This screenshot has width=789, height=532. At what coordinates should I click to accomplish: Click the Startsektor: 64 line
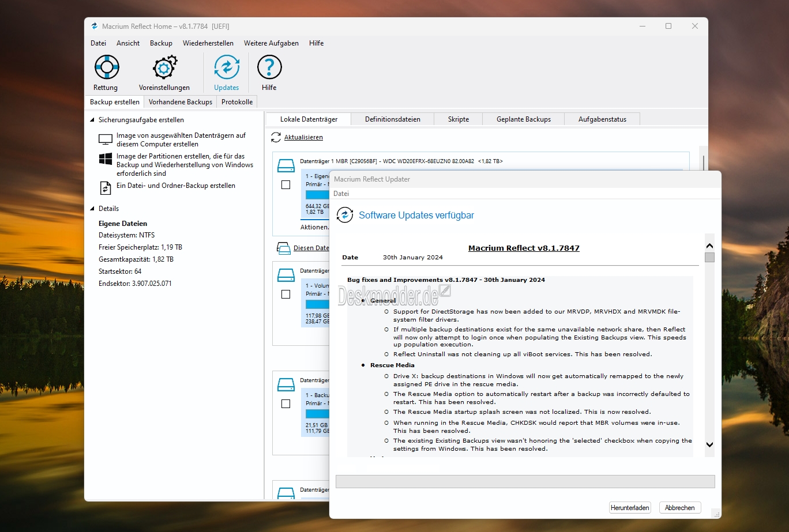pyautogui.click(x=120, y=271)
